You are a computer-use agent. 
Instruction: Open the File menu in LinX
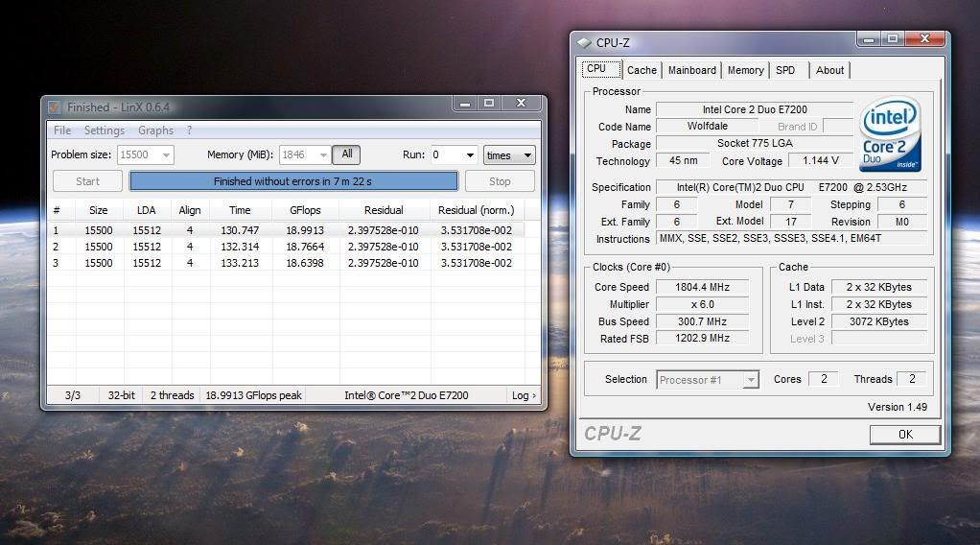click(62, 130)
